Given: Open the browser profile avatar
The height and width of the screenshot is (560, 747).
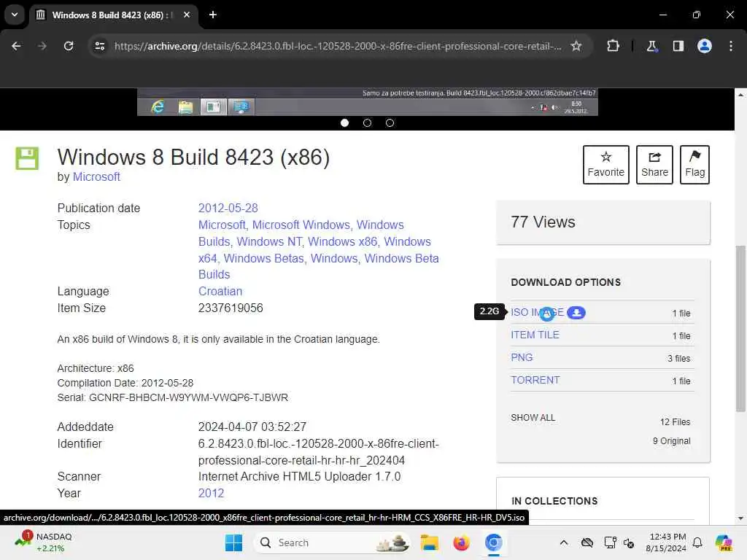Looking at the screenshot, I should point(705,46).
